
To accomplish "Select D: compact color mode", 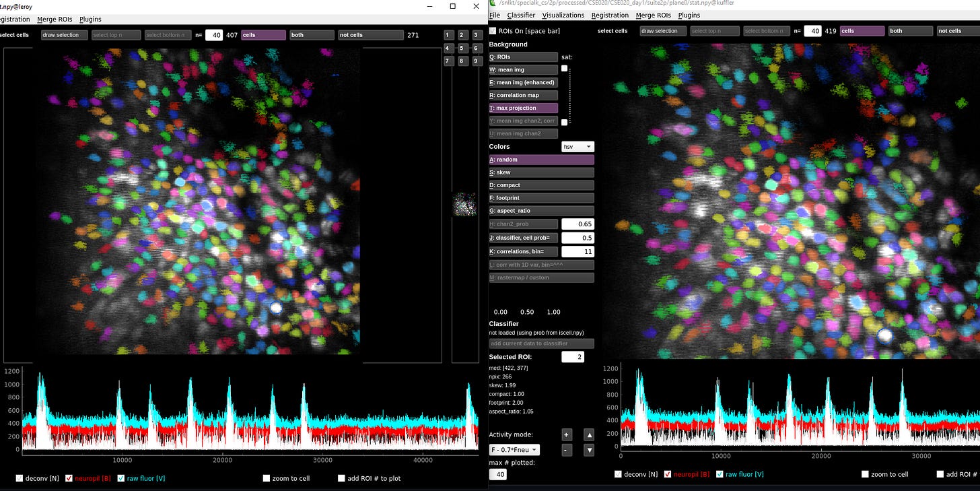I will click(541, 185).
